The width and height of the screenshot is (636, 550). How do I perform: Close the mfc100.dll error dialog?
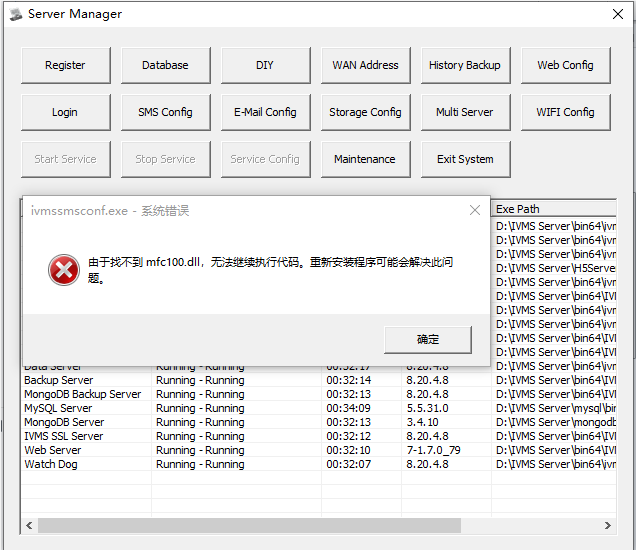point(475,210)
